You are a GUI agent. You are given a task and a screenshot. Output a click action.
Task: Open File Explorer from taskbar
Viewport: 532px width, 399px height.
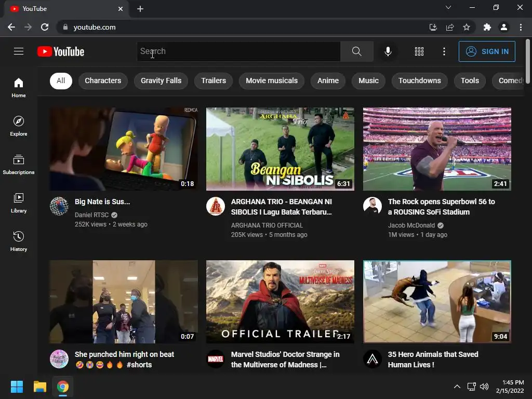pyautogui.click(x=39, y=387)
